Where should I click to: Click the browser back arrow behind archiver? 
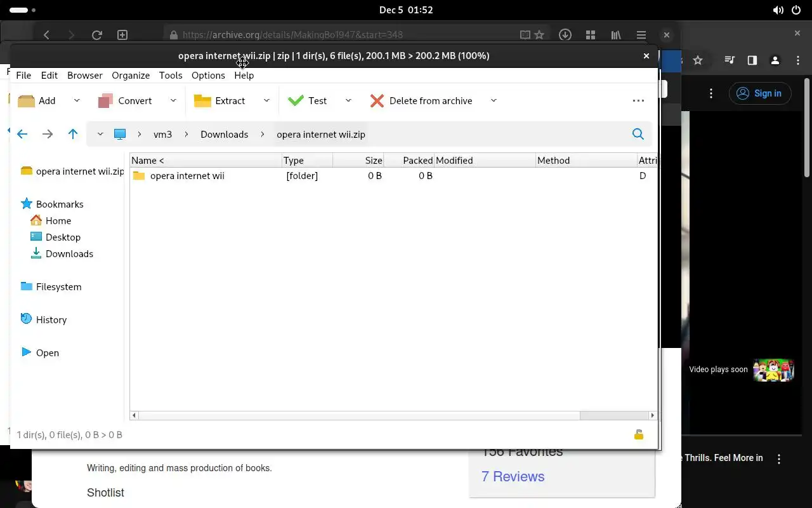46,35
